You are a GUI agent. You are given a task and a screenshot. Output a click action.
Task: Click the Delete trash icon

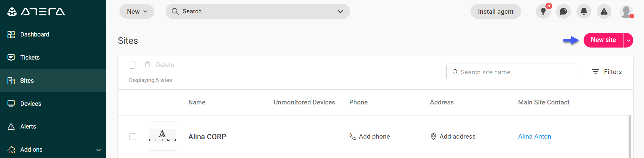147,65
